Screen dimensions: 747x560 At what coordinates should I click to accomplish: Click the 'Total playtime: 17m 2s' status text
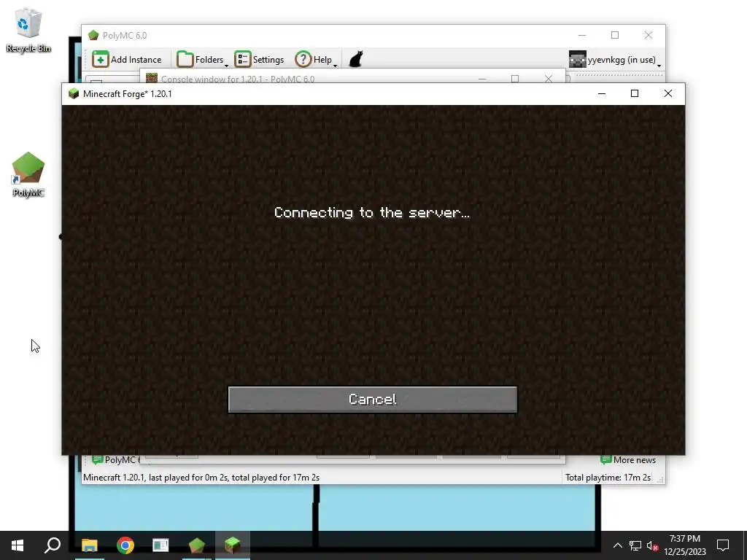pos(608,477)
